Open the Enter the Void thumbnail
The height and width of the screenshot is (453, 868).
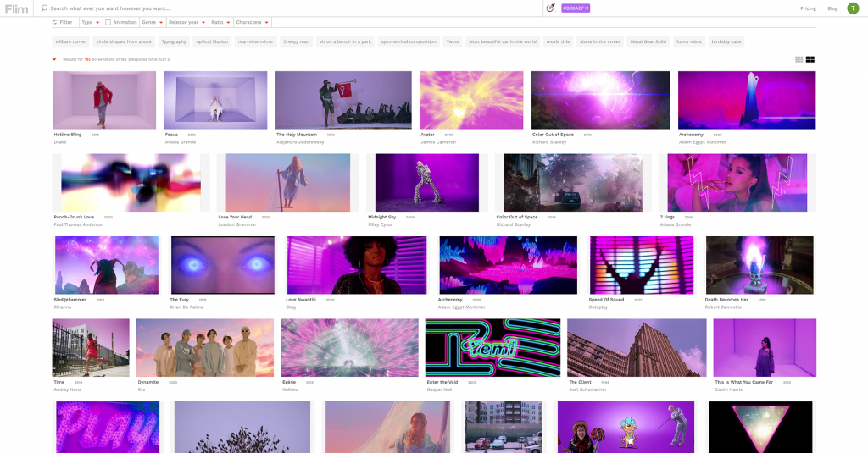point(492,347)
